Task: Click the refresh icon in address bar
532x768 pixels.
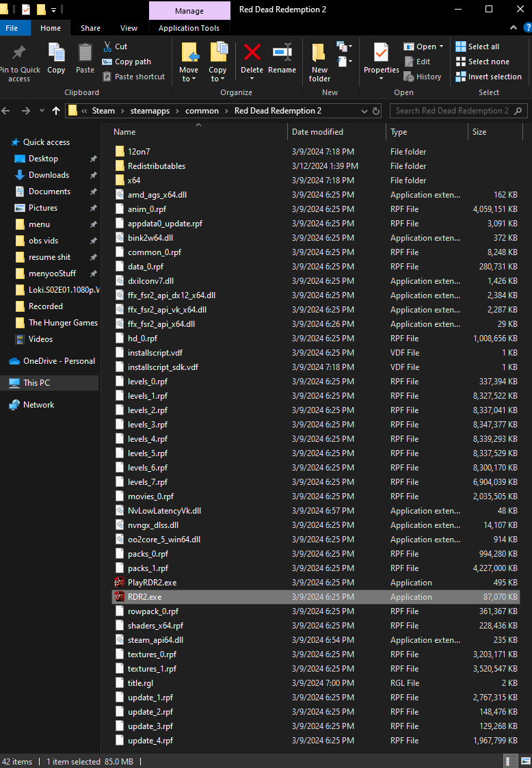Action: click(x=375, y=111)
